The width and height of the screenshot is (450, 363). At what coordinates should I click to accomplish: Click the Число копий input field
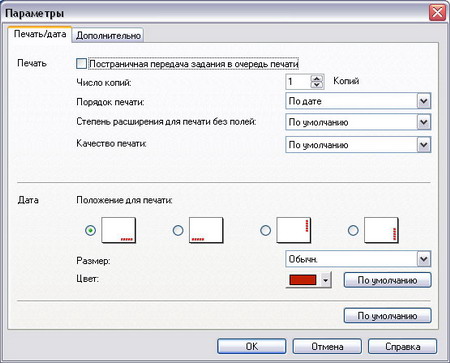tap(298, 81)
